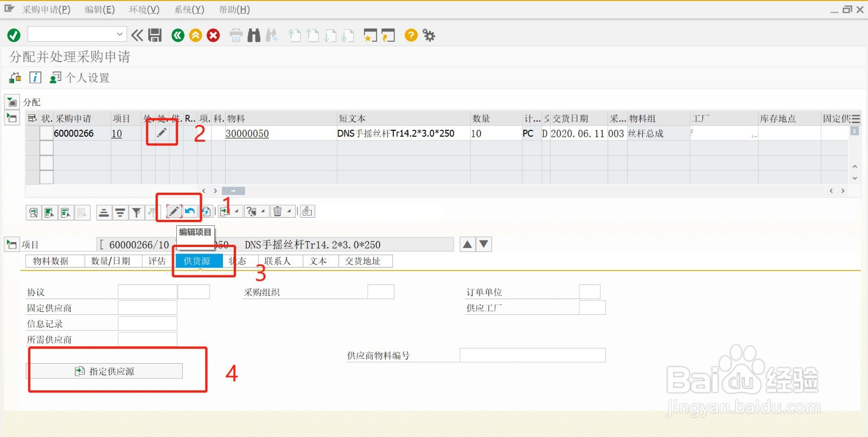
Task: Open the 环境(V) menu
Action: click(x=144, y=9)
